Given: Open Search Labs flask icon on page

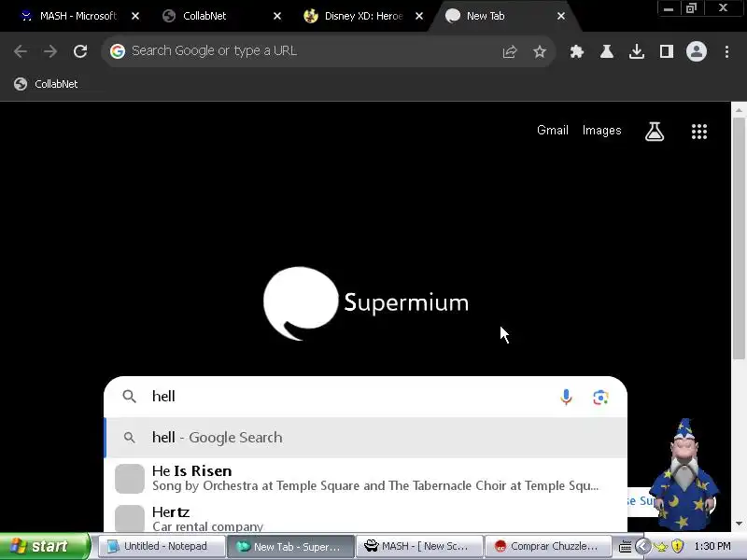Looking at the screenshot, I should (655, 131).
